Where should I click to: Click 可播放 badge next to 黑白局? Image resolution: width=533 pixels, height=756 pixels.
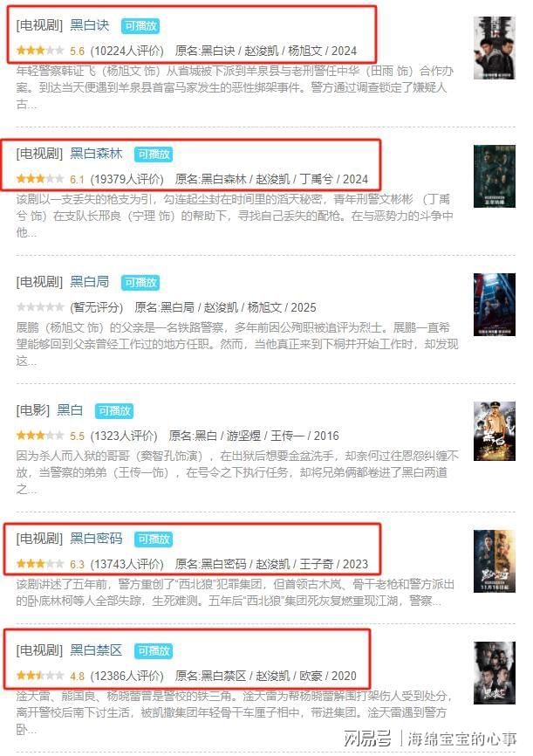click(140, 283)
